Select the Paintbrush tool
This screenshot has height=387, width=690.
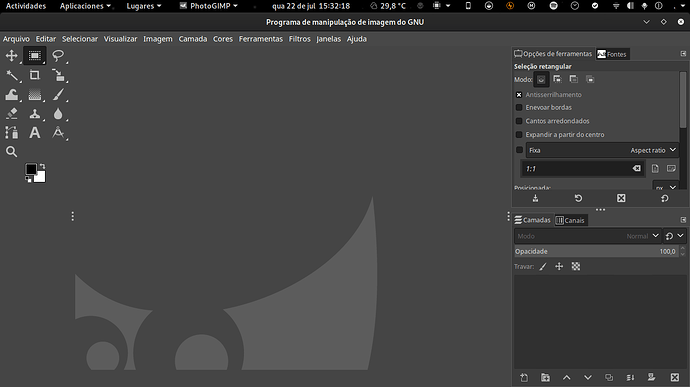coord(58,94)
